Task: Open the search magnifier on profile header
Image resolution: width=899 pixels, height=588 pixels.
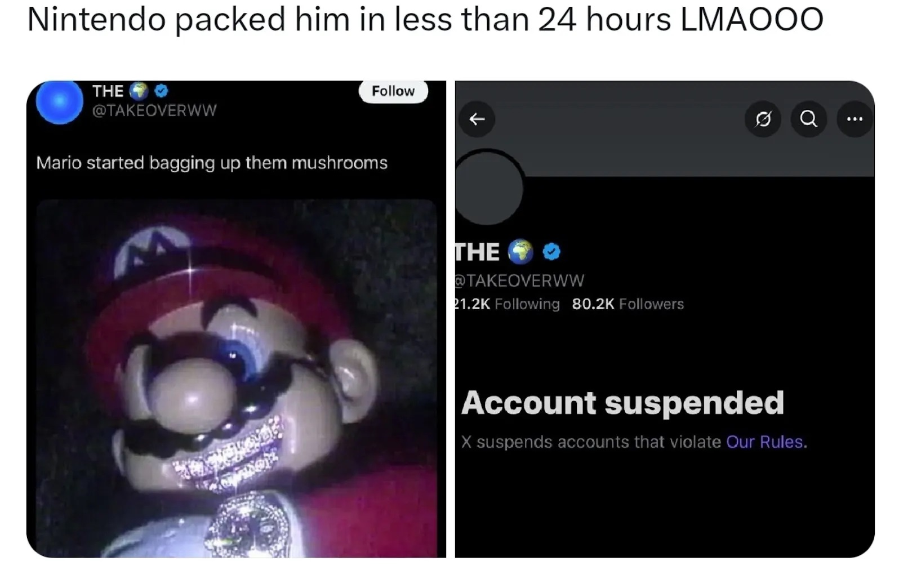Action: tap(809, 119)
